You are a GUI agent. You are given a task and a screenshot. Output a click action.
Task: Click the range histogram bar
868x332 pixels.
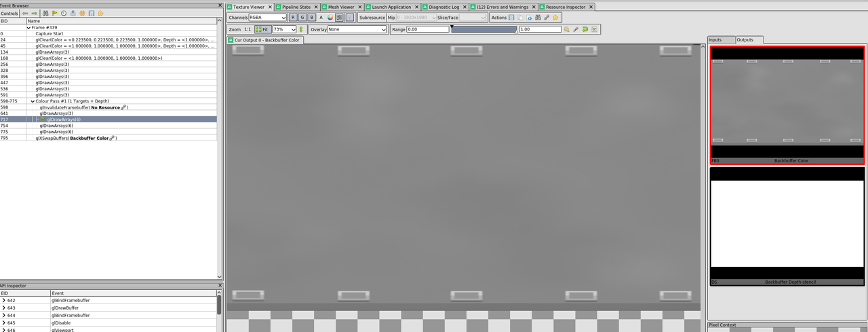coord(484,29)
